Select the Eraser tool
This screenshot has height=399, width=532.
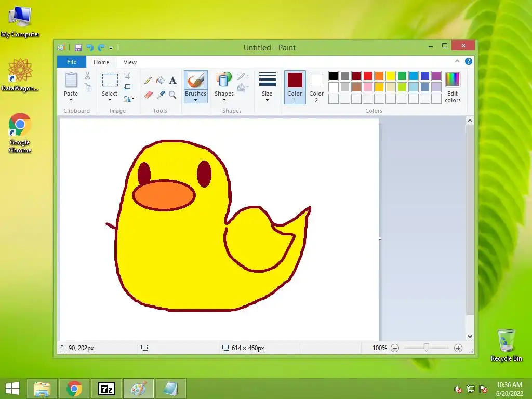pyautogui.click(x=148, y=95)
